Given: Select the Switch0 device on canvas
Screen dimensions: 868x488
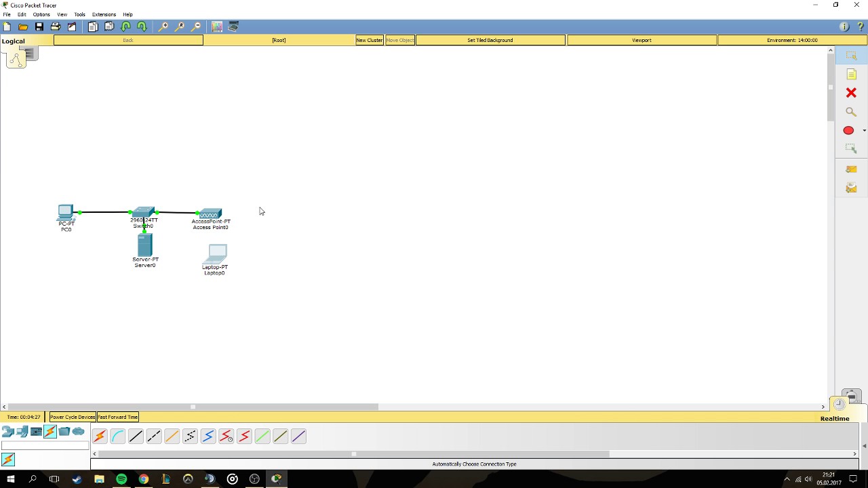Looking at the screenshot, I should (x=143, y=212).
